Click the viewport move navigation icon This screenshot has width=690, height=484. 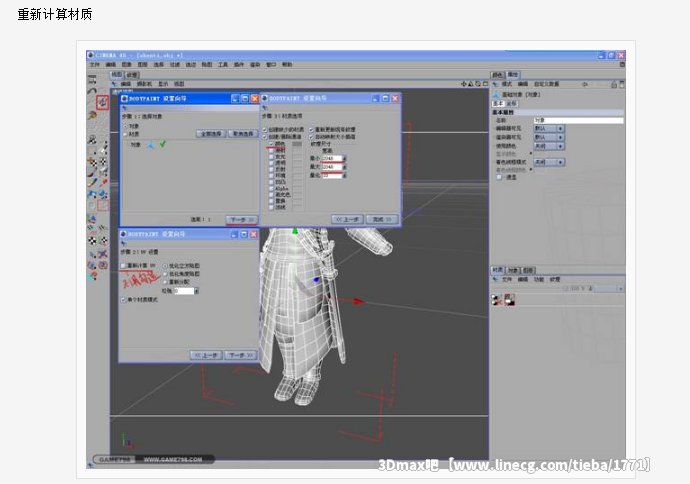click(x=464, y=84)
